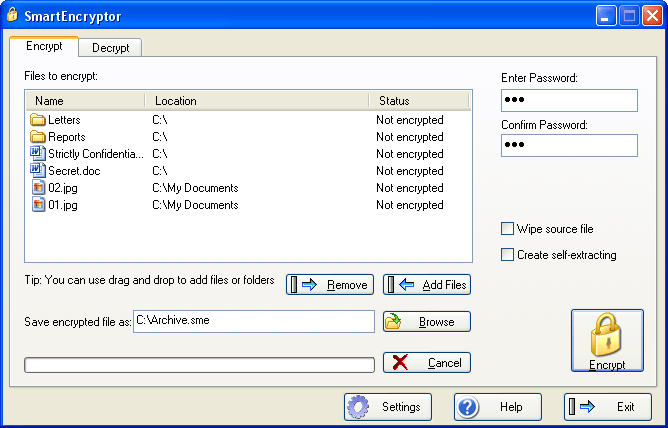Click the padlock icon in the title bar
668x428 pixels.
click(12, 15)
